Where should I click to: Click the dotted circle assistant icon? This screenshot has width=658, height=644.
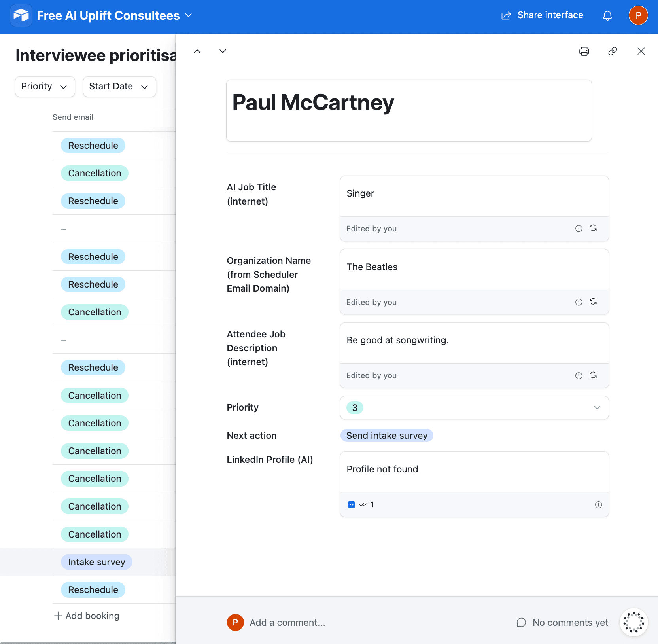[x=633, y=622]
